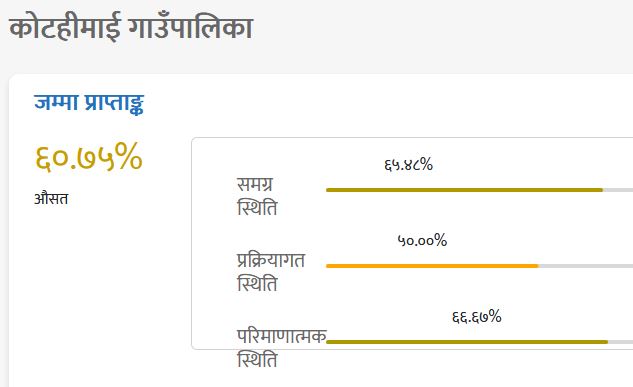Click the औसत label under the score
This screenshot has width=633, height=387.
click(x=51, y=199)
